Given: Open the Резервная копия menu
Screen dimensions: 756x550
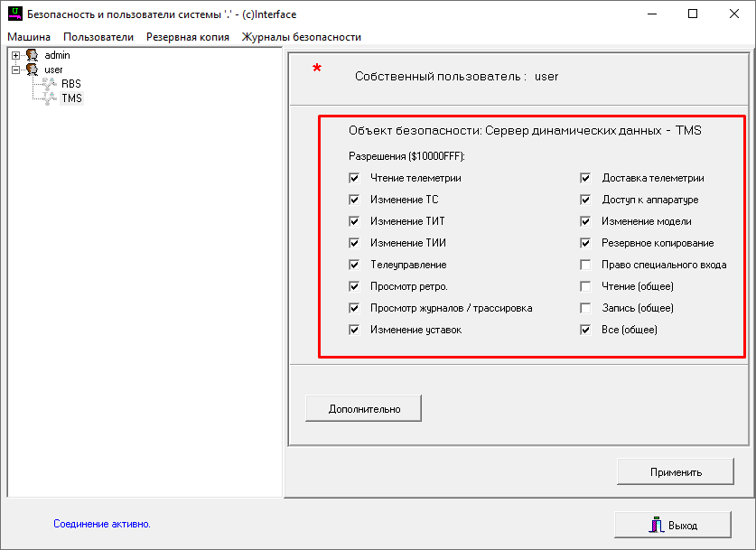Looking at the screenshot, I should coord(187,37).
